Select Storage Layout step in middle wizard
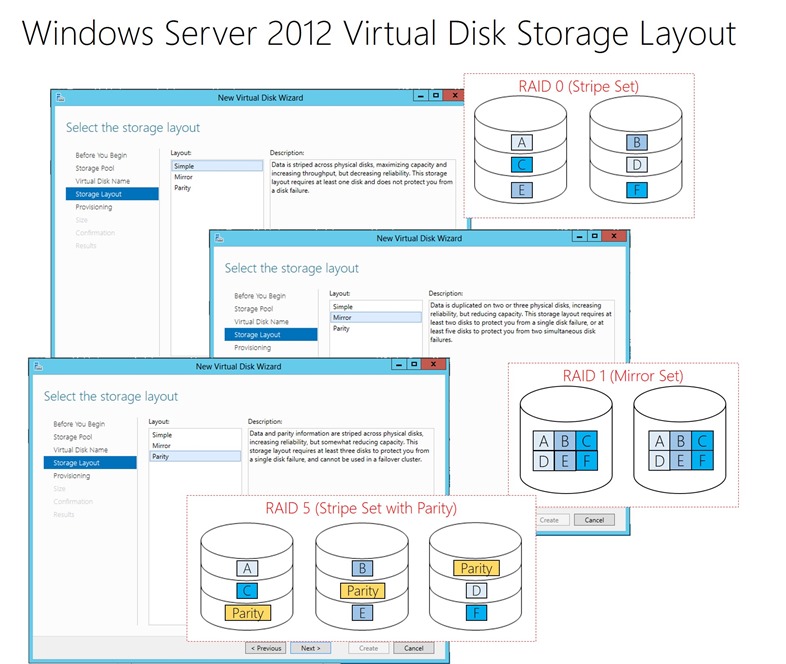The height and width of the screenshot is (664, 786). click(271, 334)
